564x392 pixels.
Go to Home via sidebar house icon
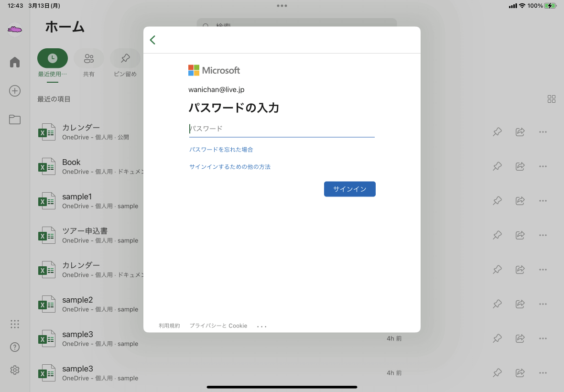coord(15,62)
